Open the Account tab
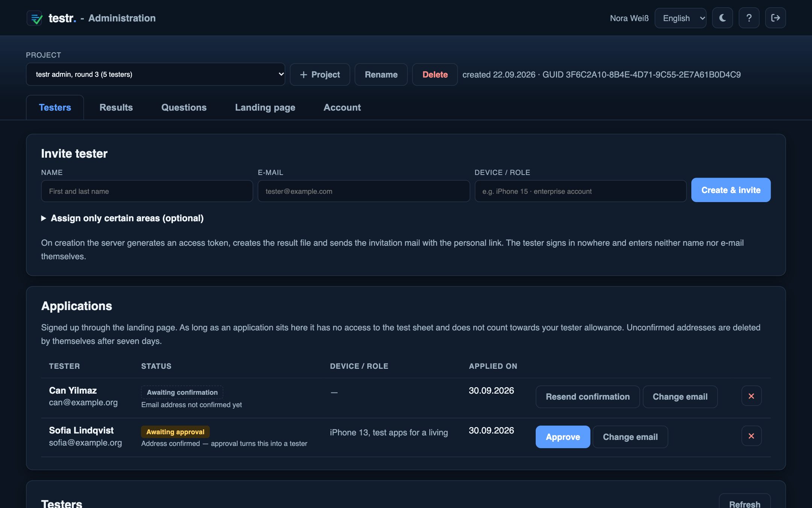Screen dimensions: 812x508 [342, 107]
